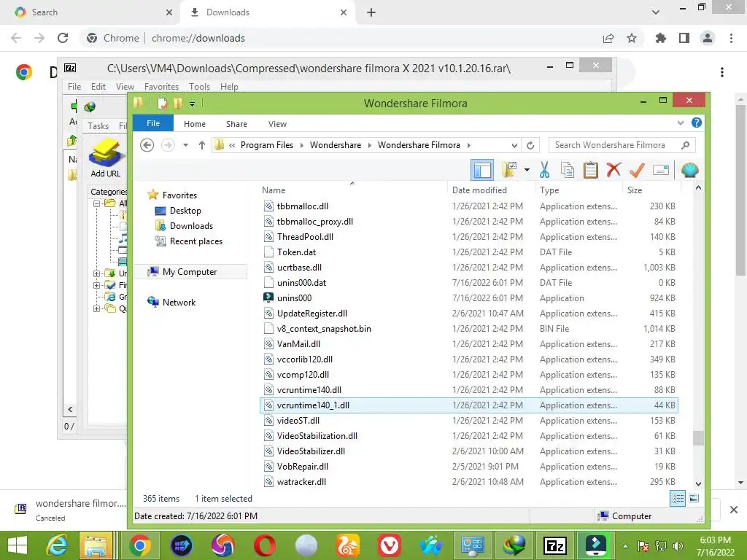The image size is (747, 560).
Task: Open the unins000 application file
Action: pos(294,298)
